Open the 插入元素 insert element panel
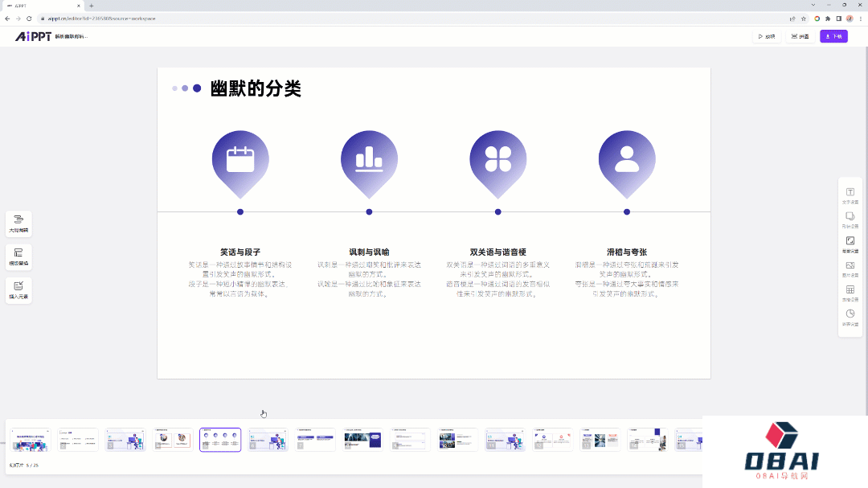This screenshot has width=868, height=488. 18,290
